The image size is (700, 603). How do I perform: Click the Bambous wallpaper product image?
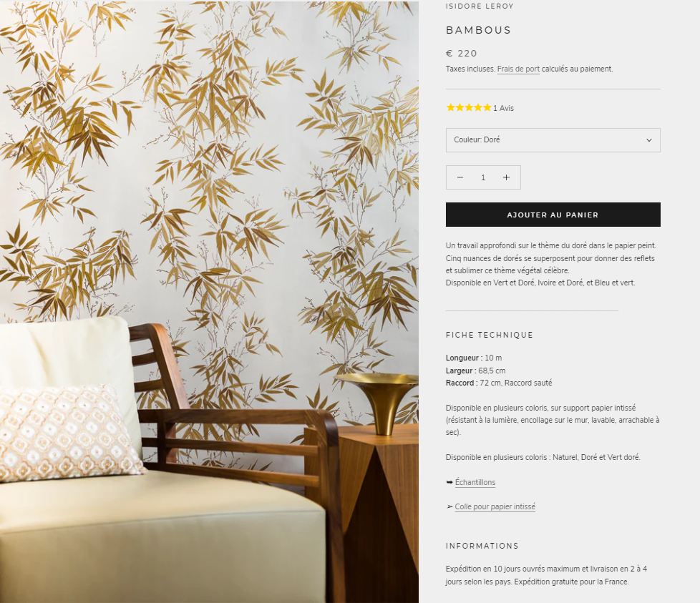210,302
